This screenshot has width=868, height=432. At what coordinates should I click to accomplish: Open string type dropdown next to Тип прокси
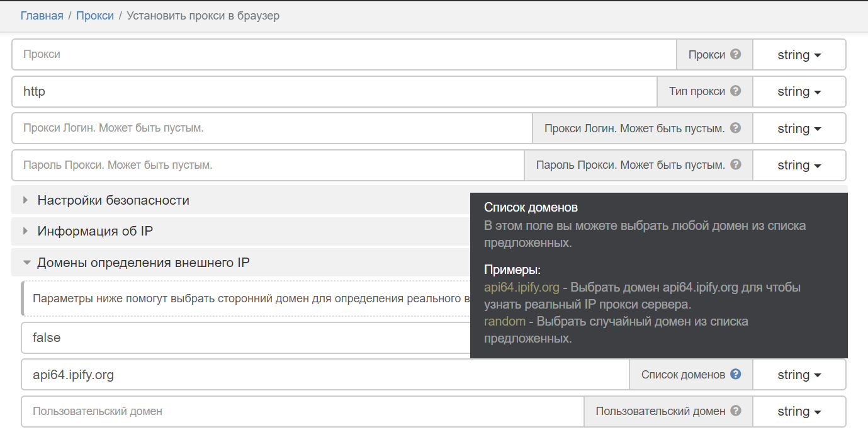pos(799,91)
